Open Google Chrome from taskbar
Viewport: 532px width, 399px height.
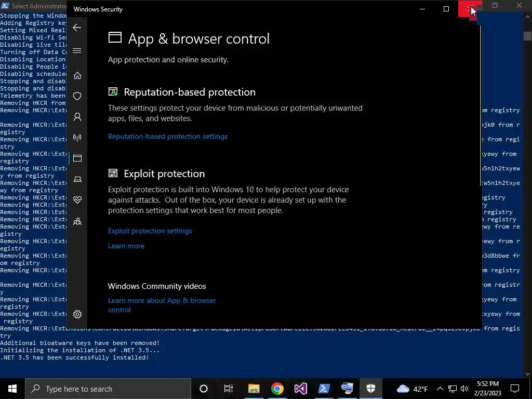coord(277,389)
